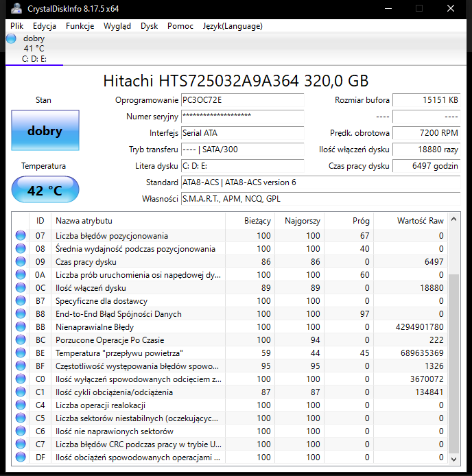Click the Rozmiar bufora 15151 KB field
Viewport: 472px width, 476px height.
coord(427,100)
